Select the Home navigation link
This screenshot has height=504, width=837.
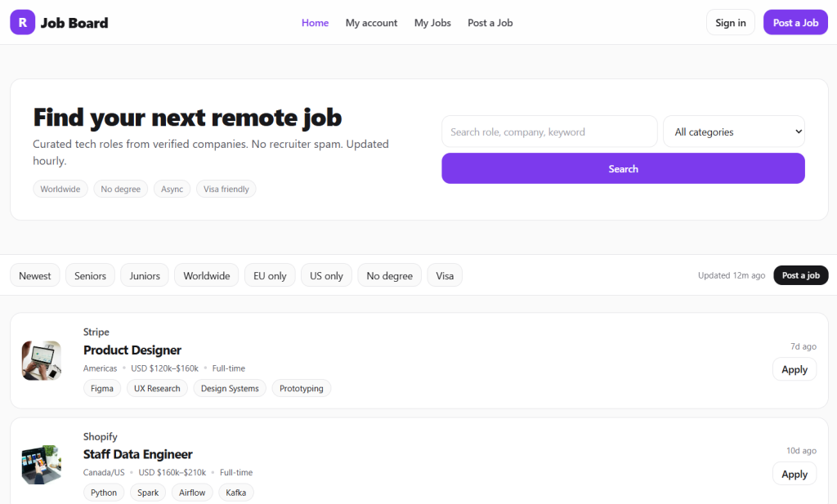[315, 23]
